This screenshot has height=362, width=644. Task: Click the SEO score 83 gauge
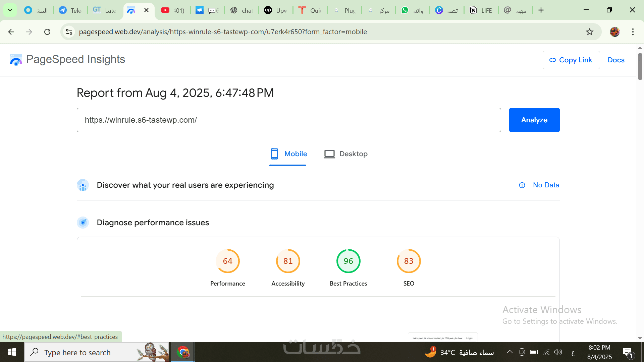click(409, 261)
